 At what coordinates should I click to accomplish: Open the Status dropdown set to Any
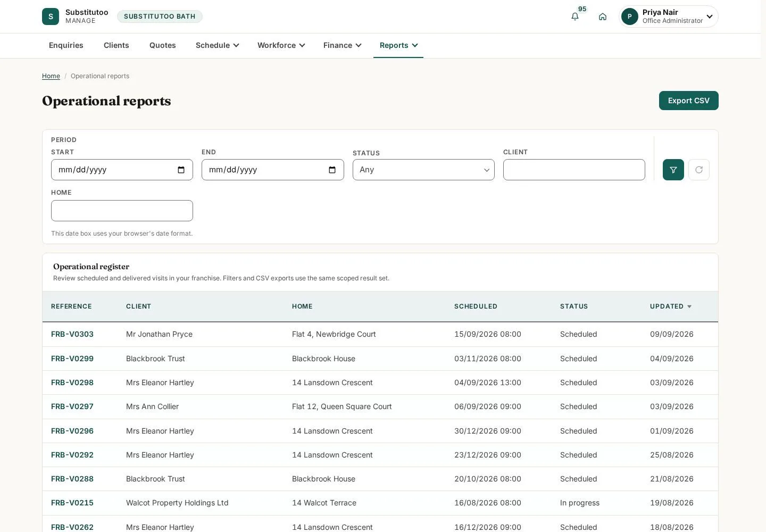(423, 170)
